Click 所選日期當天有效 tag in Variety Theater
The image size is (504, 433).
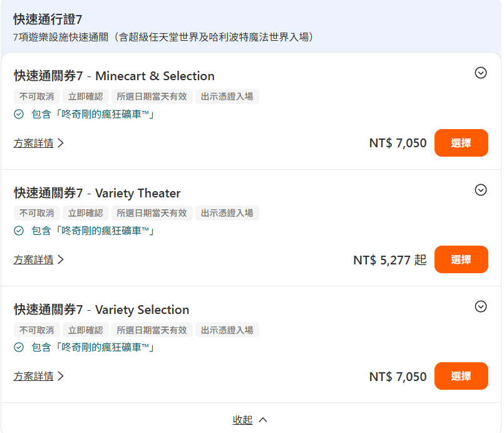coord(152,213)
